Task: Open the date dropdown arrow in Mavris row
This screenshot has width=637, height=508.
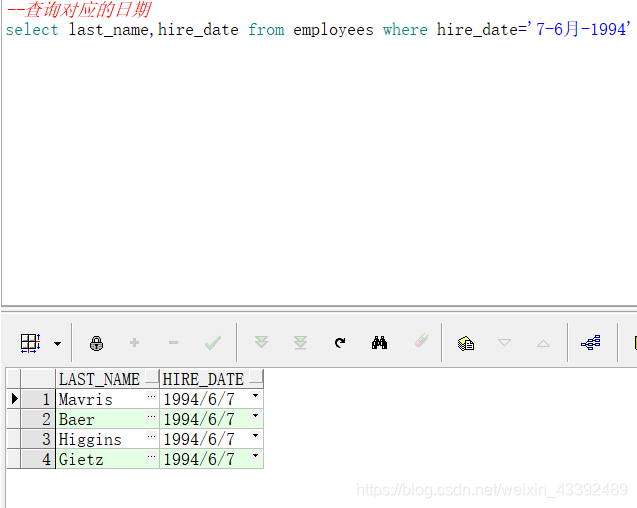Action: click(x=256, y=395)
